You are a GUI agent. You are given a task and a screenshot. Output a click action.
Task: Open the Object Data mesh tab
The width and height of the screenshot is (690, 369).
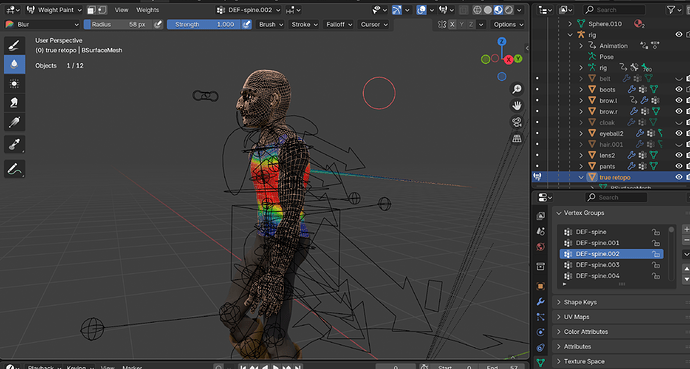(541, 362)
